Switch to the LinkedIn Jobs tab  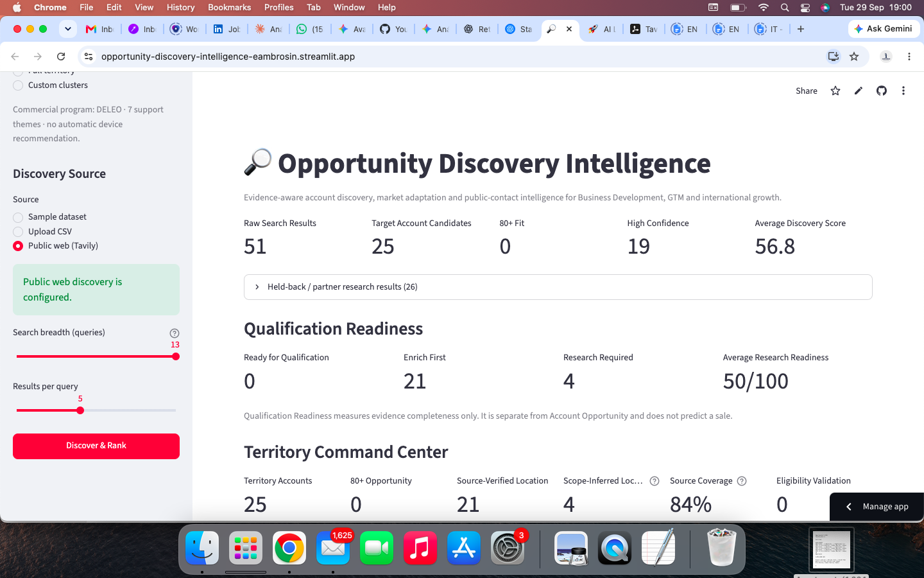pyautogui.click(x=227, y=29)
